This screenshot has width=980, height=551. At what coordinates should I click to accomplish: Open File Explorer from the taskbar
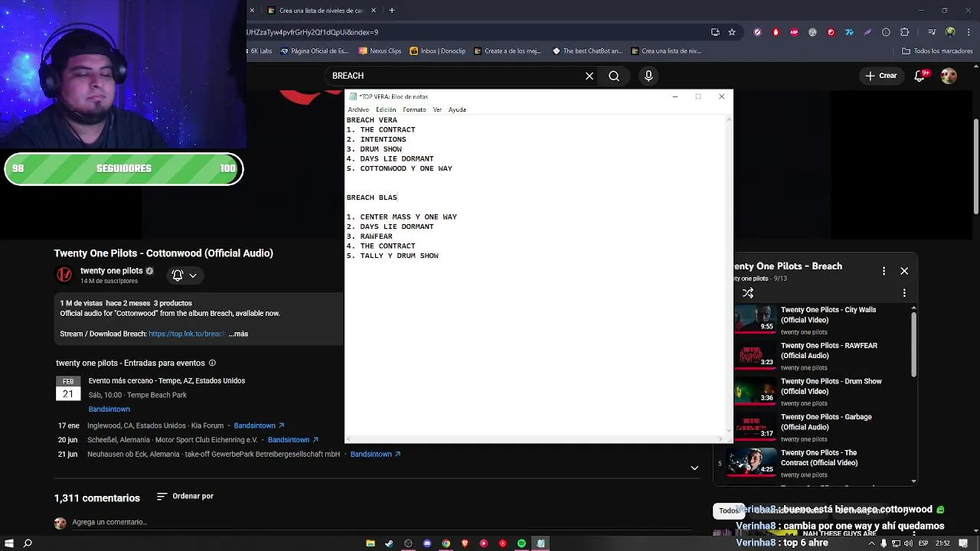click(x=371, y=543)
